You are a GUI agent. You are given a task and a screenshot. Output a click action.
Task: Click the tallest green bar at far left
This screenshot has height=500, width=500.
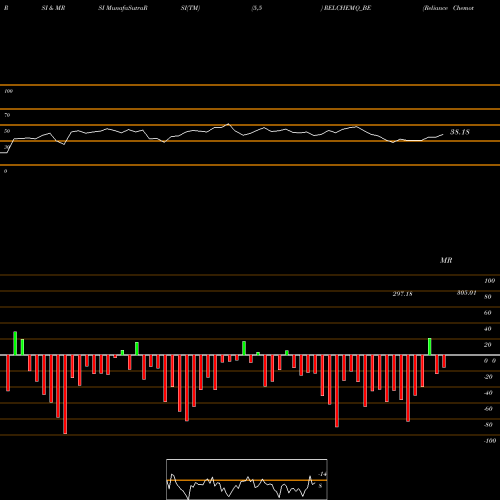pos(15,343)
